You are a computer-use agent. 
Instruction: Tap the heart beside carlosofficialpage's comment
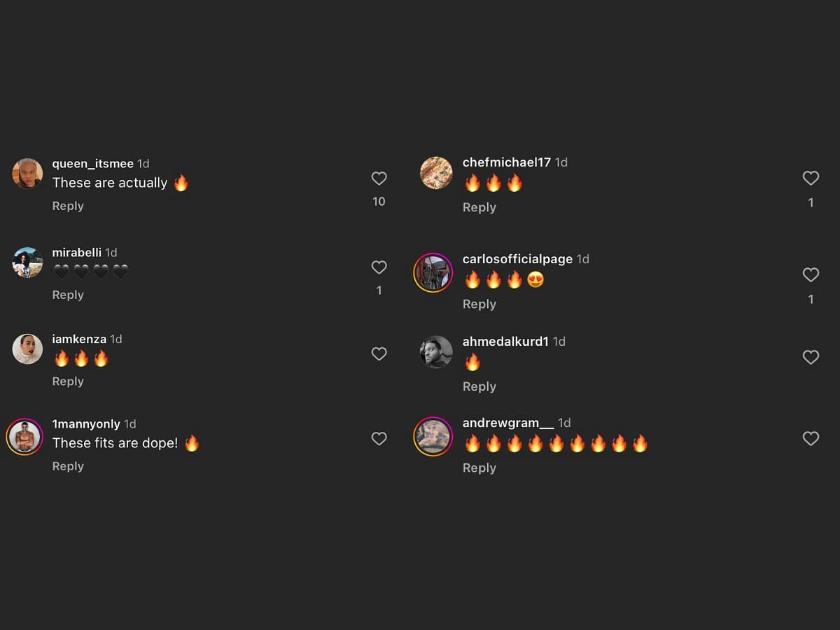pos(811,275)
